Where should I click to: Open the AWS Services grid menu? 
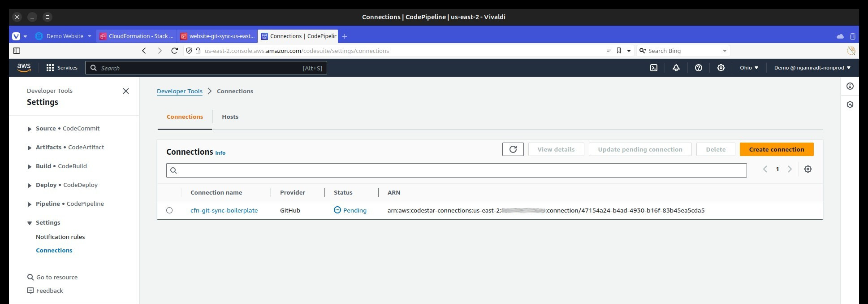(62, 68)
